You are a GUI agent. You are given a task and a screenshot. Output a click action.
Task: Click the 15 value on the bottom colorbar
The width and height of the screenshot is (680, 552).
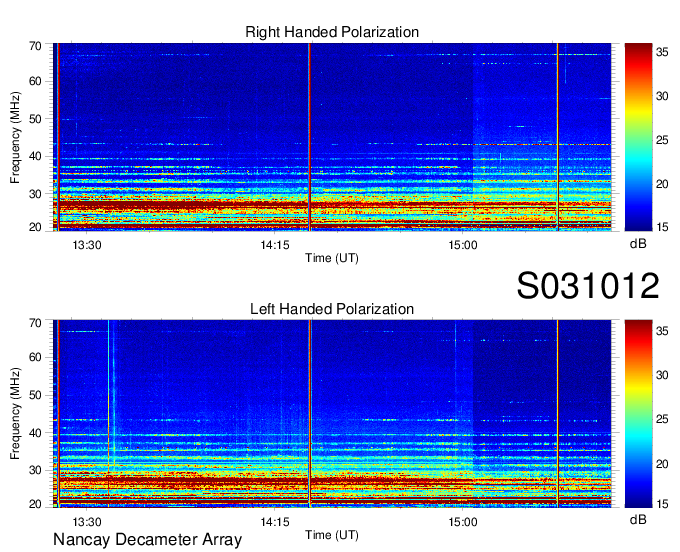coord(662,504)
